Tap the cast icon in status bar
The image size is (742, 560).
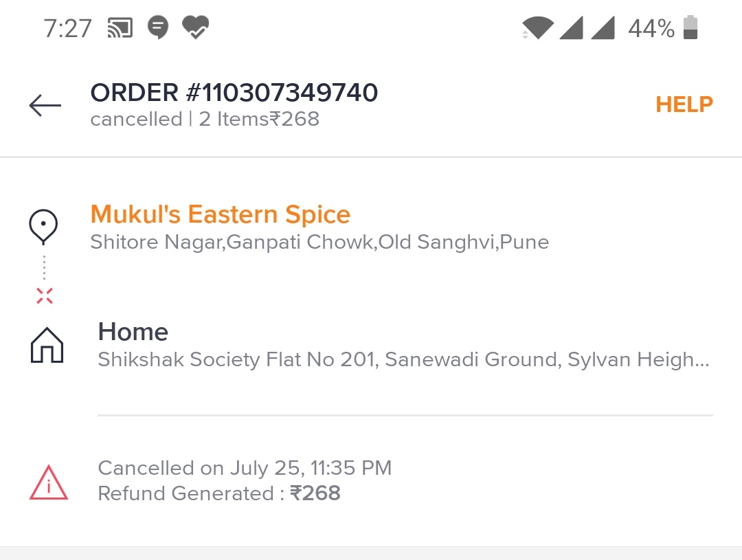120,28
